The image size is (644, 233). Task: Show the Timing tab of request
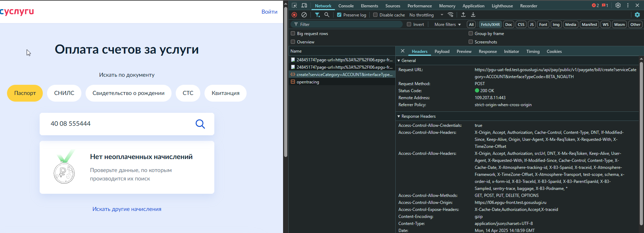click(x=533, y=51)
